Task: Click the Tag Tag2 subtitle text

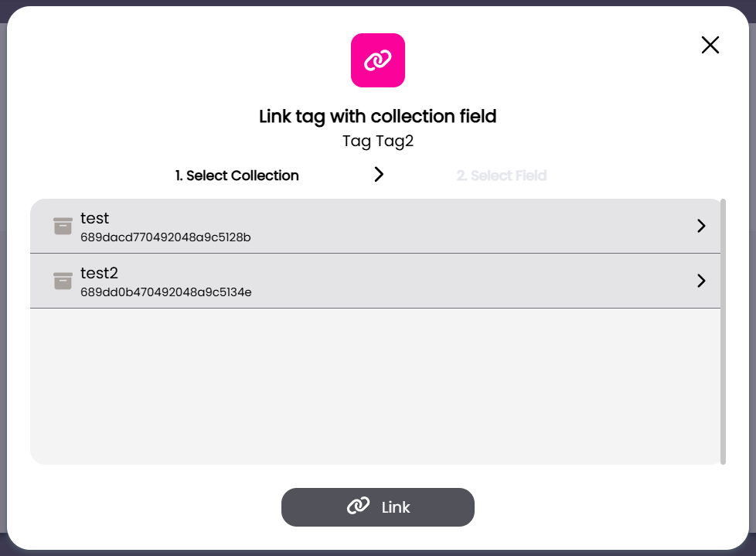Action: (377, 142)
